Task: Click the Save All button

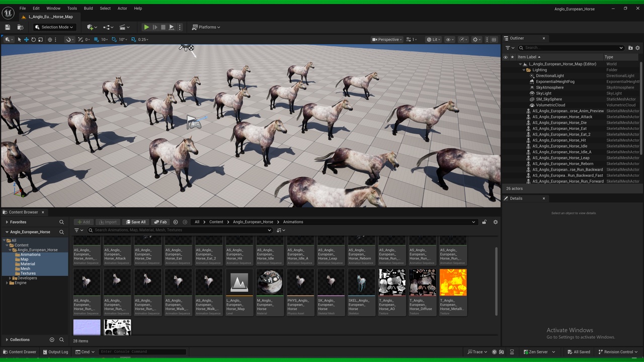Action: click(x=136, y=222)
